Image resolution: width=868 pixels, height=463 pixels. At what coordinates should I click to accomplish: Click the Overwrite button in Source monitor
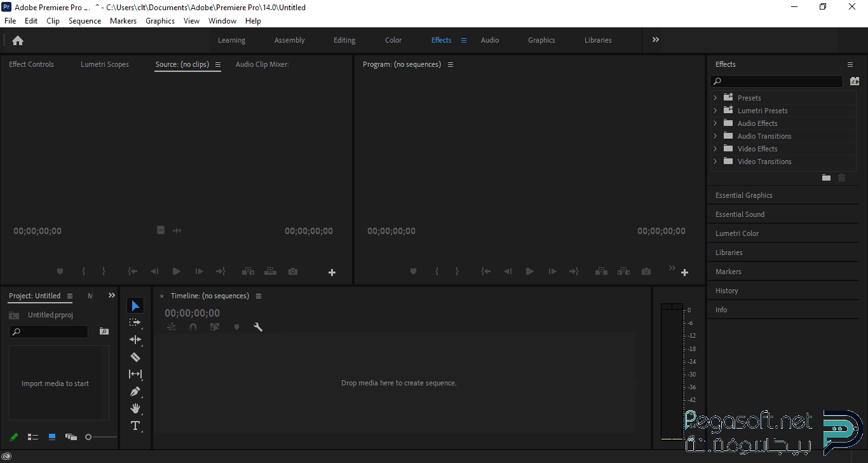(x=271, y=272)
